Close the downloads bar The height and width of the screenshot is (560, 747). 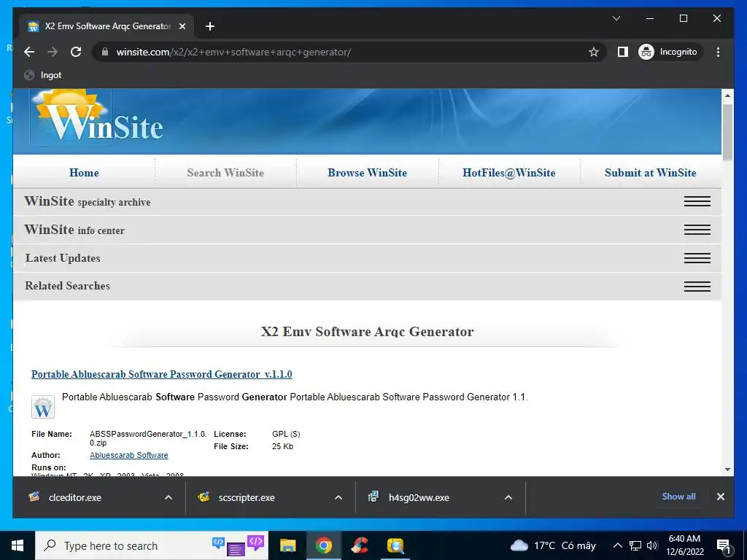(x=720, y=497)
